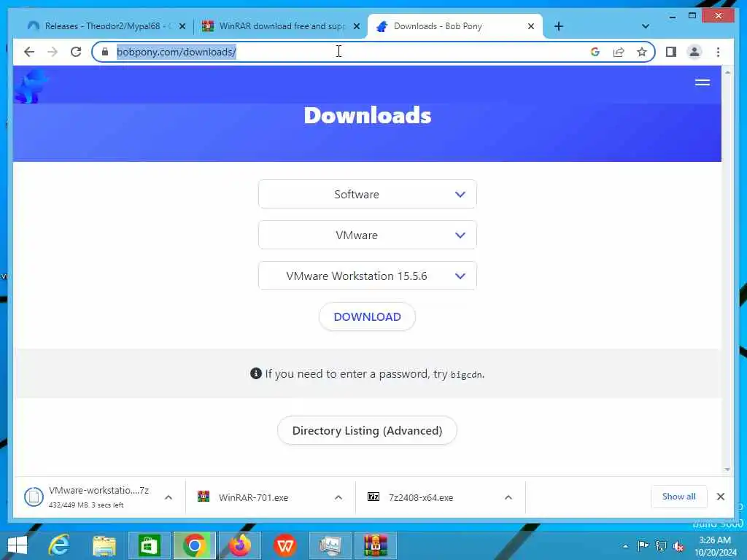The image size is (747, 560).
Task: Open the Chrome side panel
Action: point(671,52)
